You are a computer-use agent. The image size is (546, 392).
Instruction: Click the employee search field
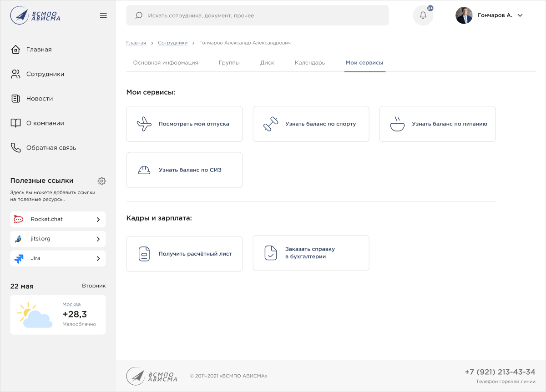[257, 15]
